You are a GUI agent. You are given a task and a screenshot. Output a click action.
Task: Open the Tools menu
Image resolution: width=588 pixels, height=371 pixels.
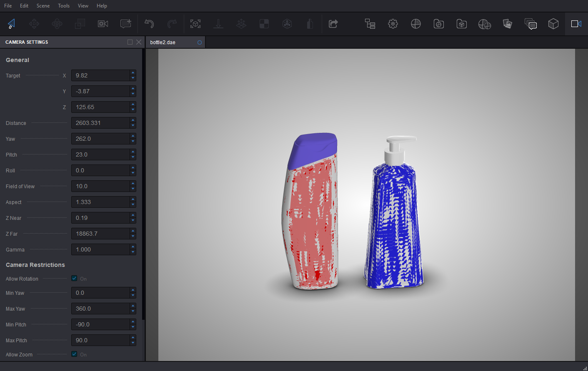coord(64,6)
